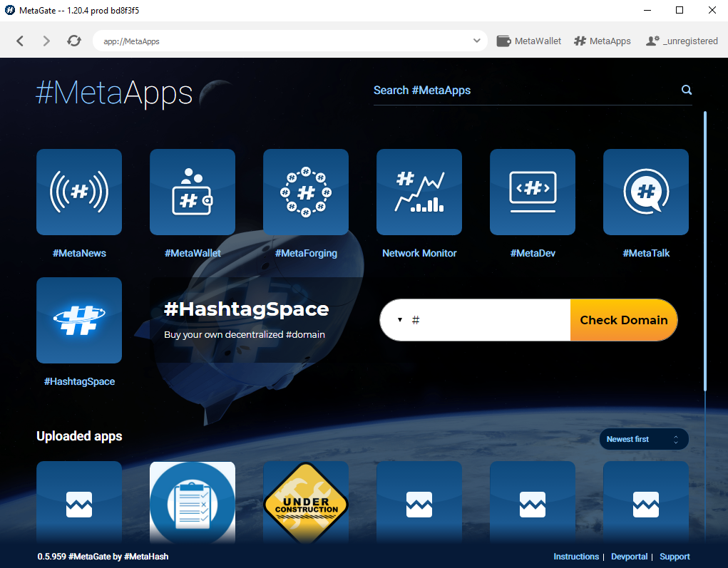
Task: Click the #MetaForging label
Action: click(x=305, y=253)
